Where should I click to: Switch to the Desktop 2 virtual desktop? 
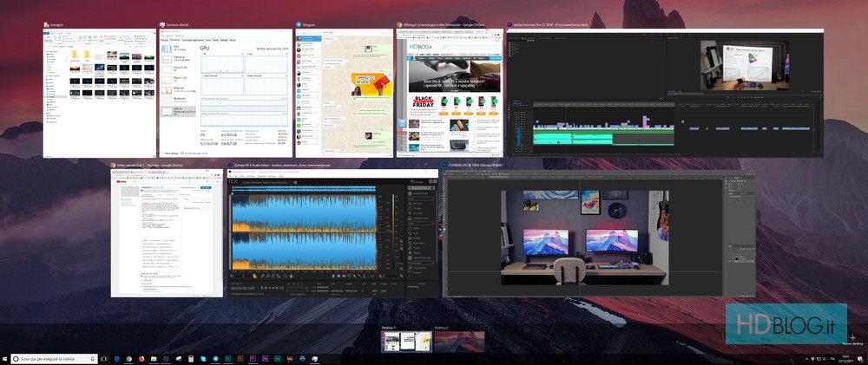click(x=459, y=342)
